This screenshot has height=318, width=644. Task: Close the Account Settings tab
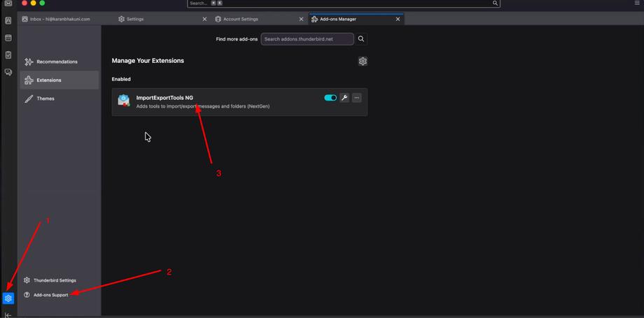pos(301,20)
